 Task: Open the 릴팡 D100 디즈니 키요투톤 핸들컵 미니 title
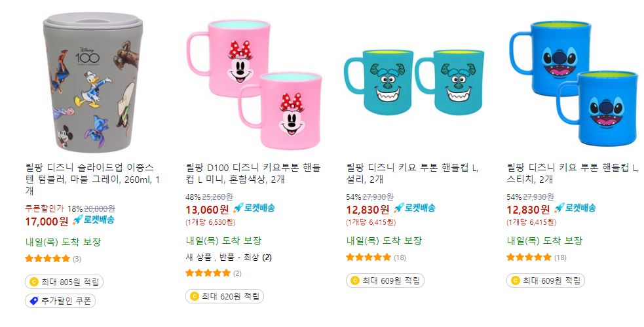pos(253,174)
